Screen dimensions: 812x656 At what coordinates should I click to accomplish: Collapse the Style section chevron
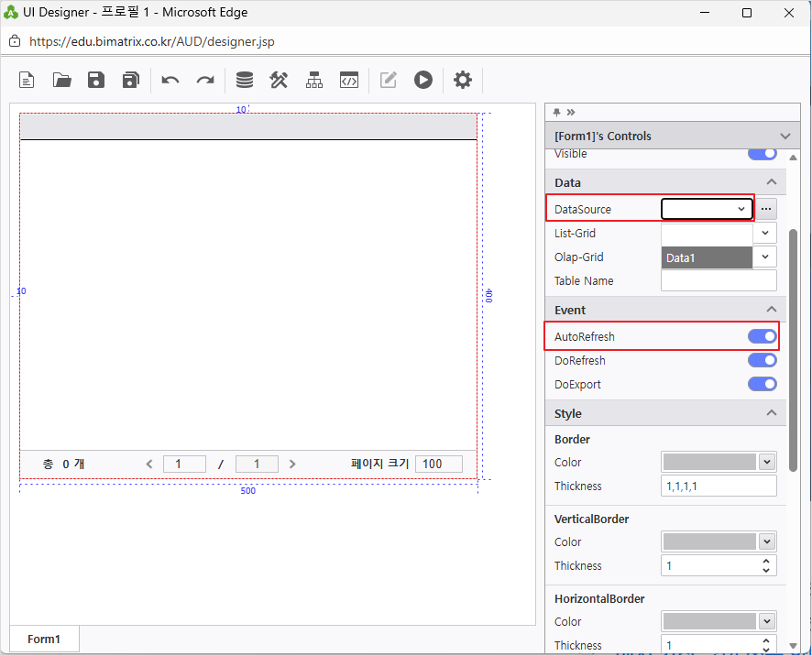click(x=771, y=413)
